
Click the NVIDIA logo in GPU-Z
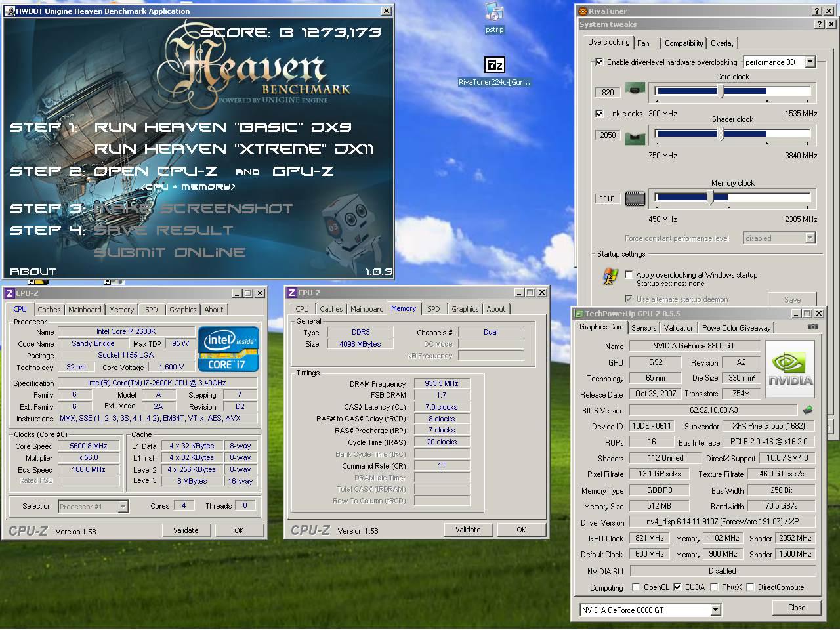point(790,369)
